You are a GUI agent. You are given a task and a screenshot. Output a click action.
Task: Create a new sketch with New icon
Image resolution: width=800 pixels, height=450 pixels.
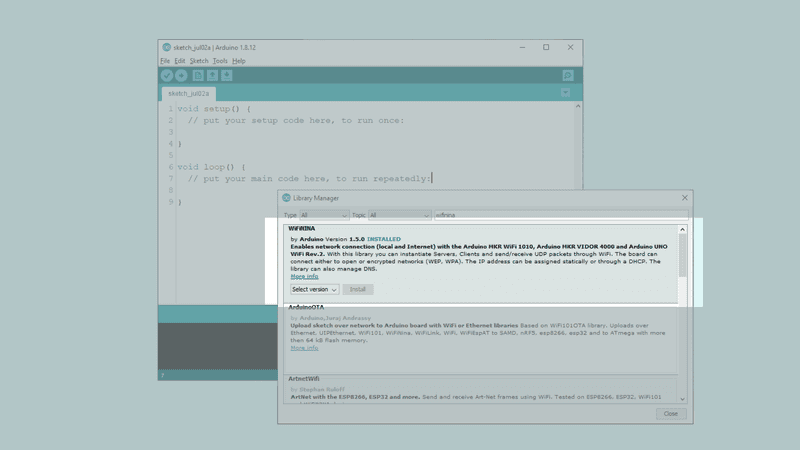(198, 76)
